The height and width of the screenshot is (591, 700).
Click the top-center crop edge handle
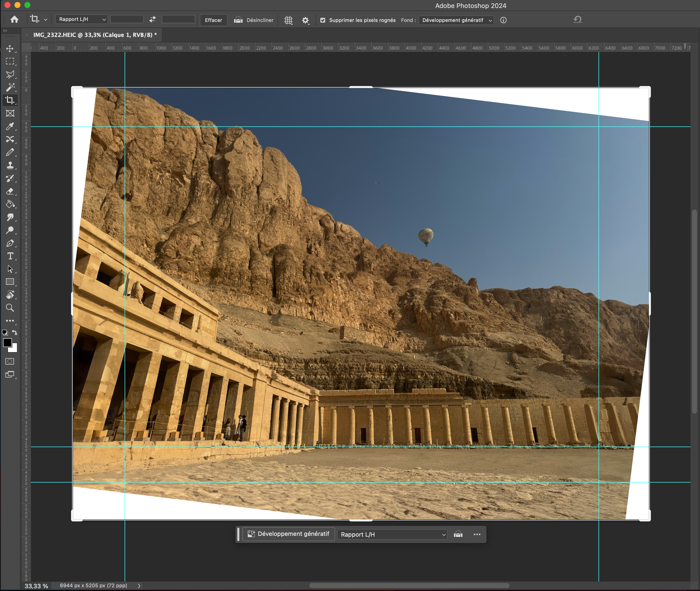click(x=361, y=87)
